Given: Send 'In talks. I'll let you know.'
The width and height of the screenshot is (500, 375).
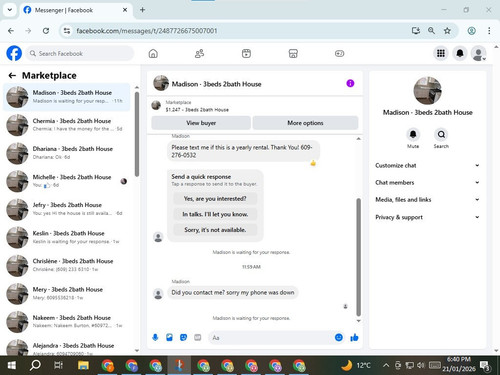Looking at the screenshot, I should (x=215, y=214).
